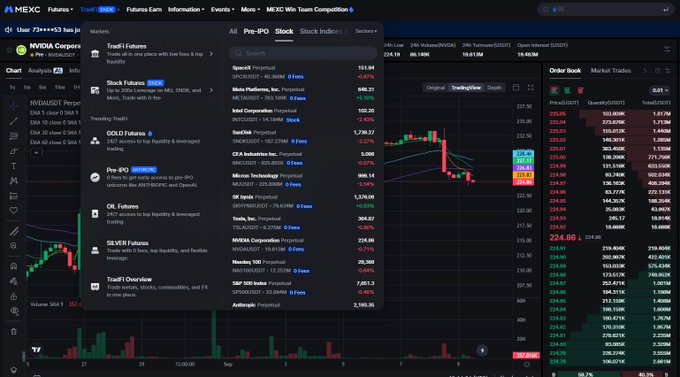Click the TradFi Futures bank icon
Viewport: 680px width, 377px height.
point(95,54)
